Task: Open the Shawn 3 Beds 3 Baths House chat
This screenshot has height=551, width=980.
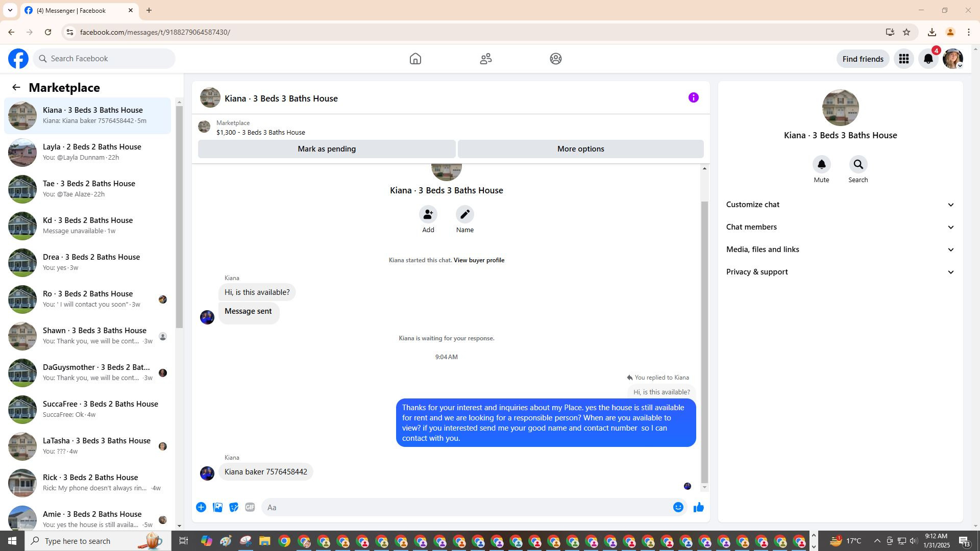Action: click(88, 336)
